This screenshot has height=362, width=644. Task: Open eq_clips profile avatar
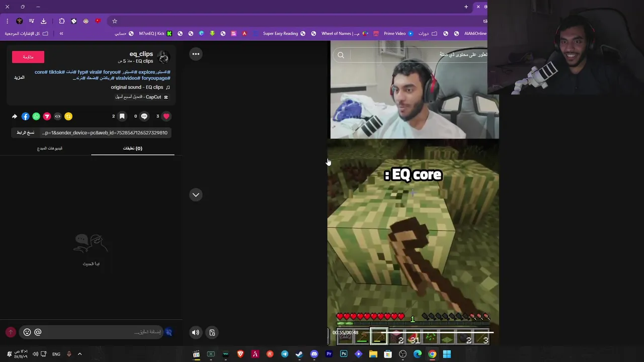point(163,57)
